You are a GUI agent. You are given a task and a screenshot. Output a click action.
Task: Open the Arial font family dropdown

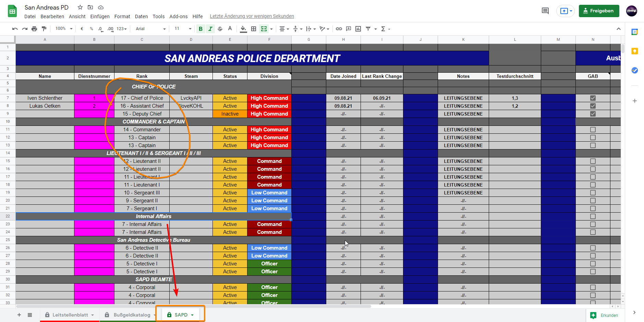(x=150, y=29)
